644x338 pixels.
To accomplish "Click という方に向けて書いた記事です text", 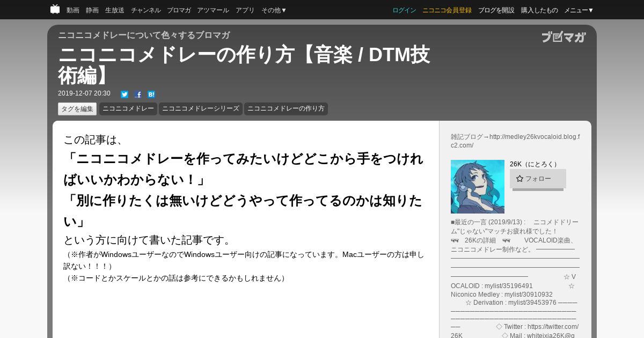I will click(x=148, y=240).
